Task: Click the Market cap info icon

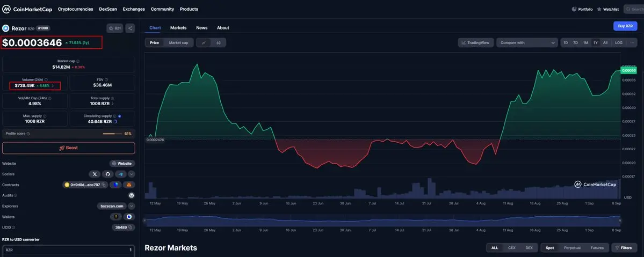Action: (78, 61)
